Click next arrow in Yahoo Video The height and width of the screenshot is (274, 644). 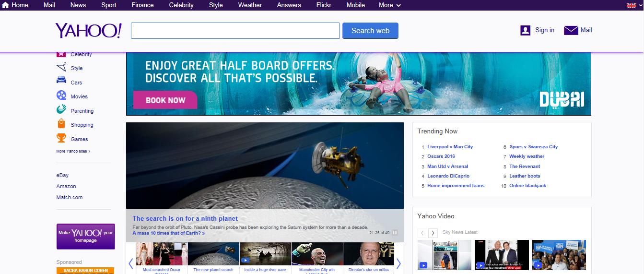[433, 233]
